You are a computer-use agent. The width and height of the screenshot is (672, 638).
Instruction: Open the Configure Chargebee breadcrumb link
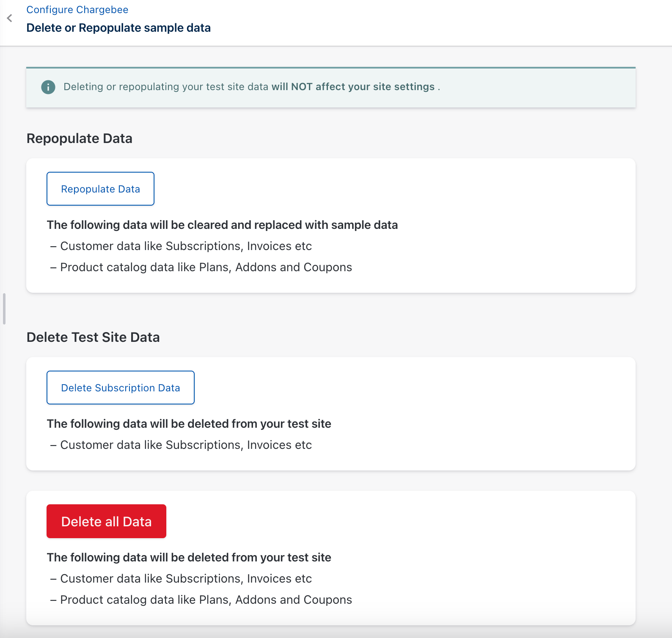click(77, 10)
